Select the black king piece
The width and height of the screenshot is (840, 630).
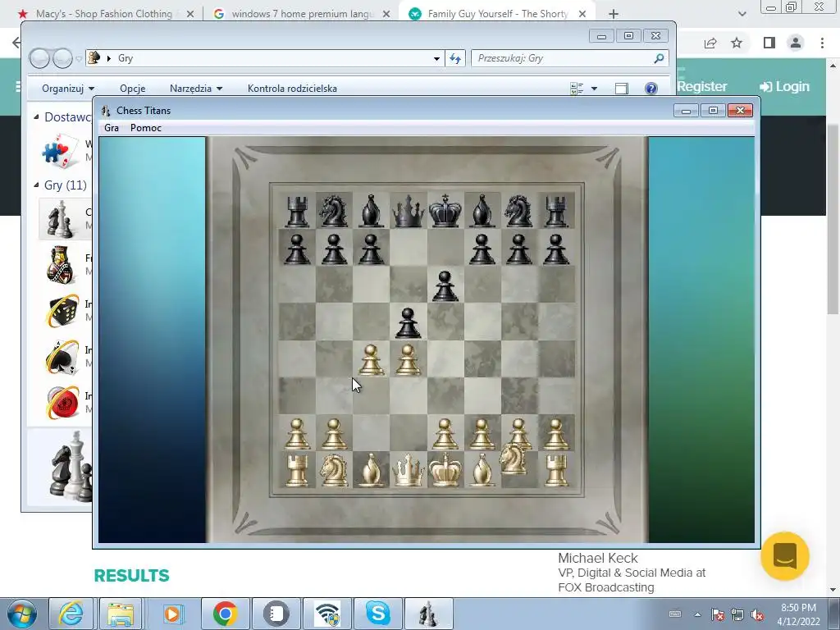click(x=445, y=211)
